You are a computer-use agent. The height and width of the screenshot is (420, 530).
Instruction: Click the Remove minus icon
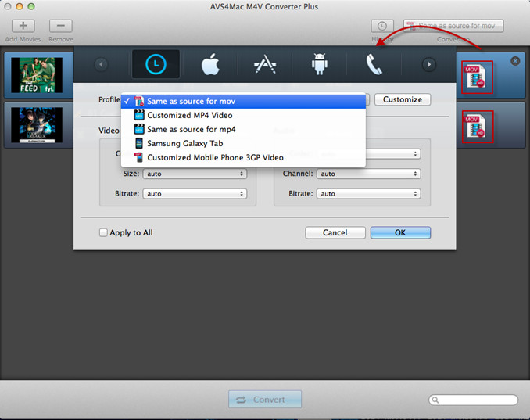[x=61, y=26]
